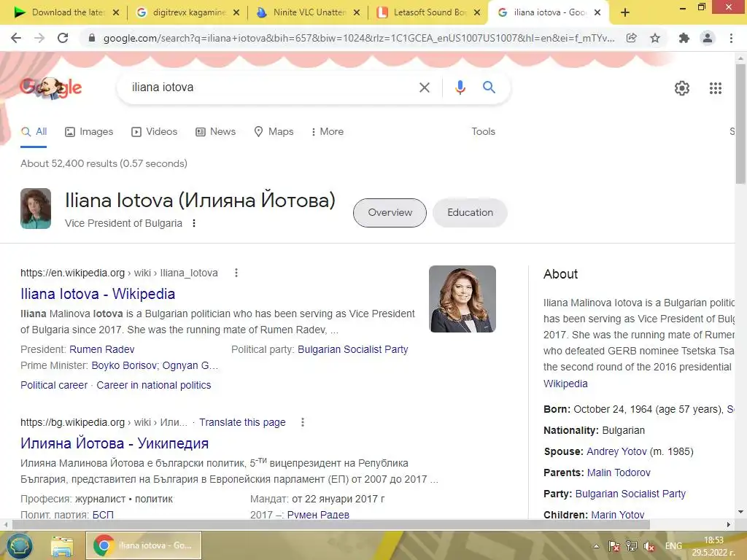Open Marin Yotov children link
The image size is (747, 560).
coord(617,515)
